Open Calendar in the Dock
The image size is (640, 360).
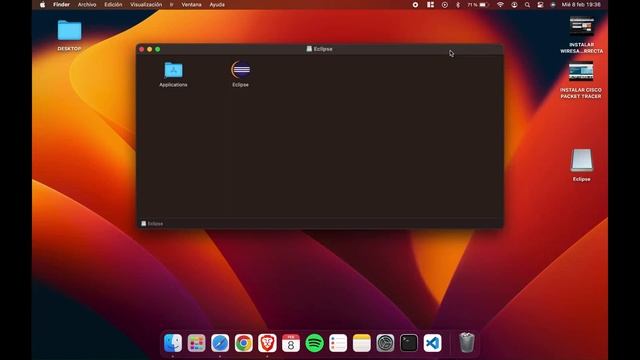click(x=291, y=343)
